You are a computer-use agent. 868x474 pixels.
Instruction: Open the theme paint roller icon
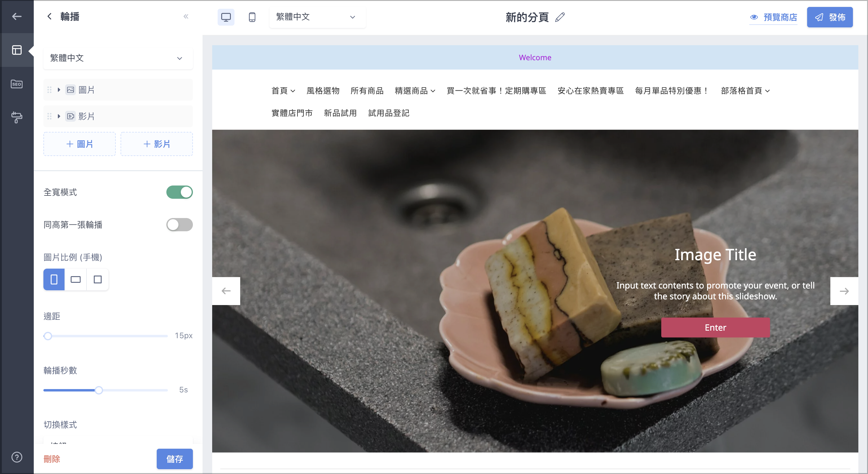click(x=17, y=117)
